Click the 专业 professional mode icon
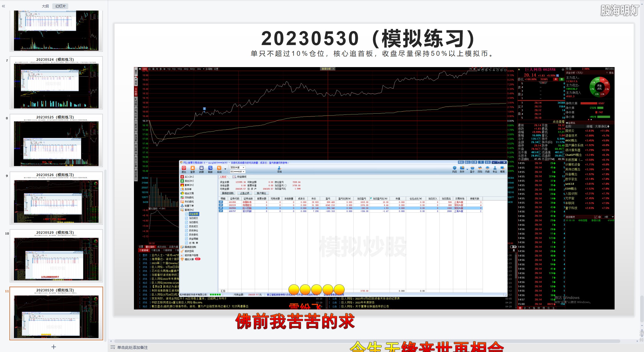Screen dimensions: 644x352 tap(495, 169)
